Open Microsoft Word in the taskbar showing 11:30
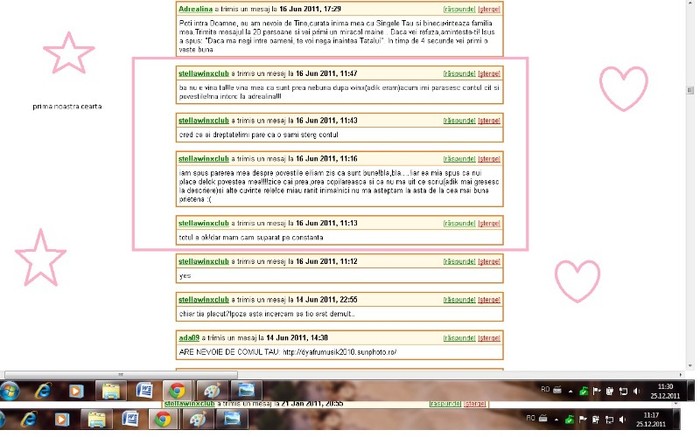This screenshot has width=700, height=437. coord(144,390)
